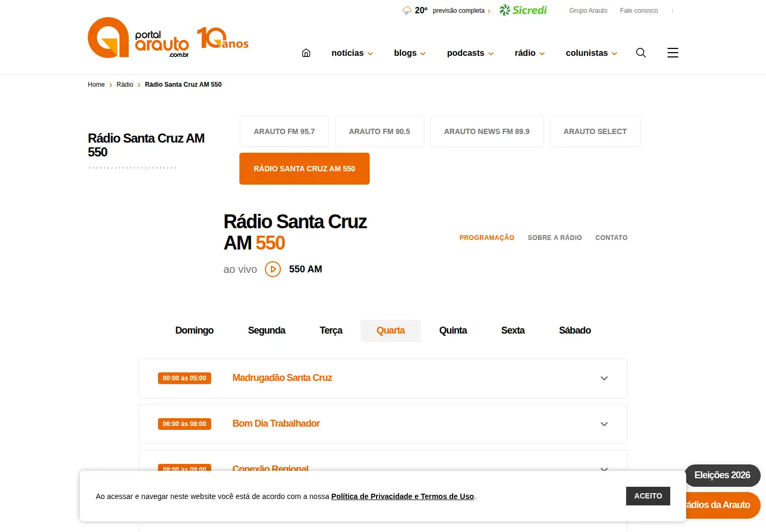This screenshot has height=532, width=766.
Task: Expand the podcasts dropdown menu
Action: (470, 53)
